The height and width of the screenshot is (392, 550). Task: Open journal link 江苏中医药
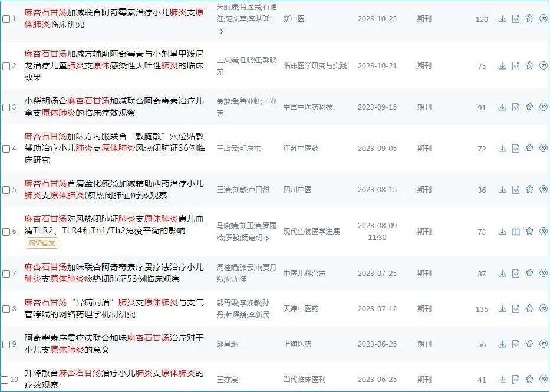click(301, 149)
